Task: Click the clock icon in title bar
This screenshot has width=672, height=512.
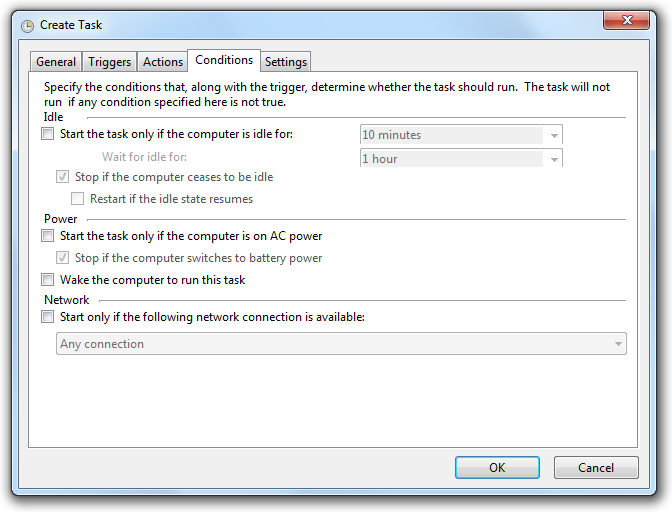Action: 27,26
